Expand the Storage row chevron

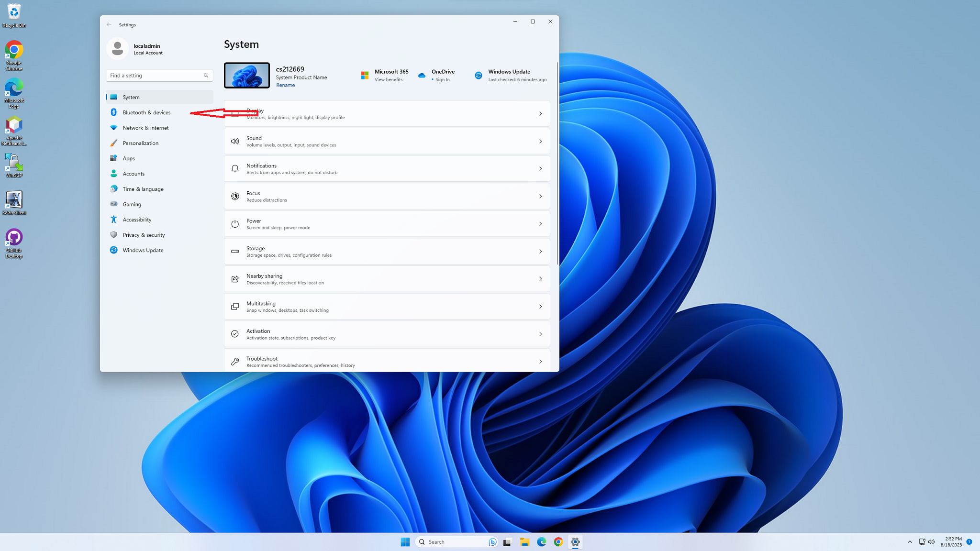tap(540, 252)
